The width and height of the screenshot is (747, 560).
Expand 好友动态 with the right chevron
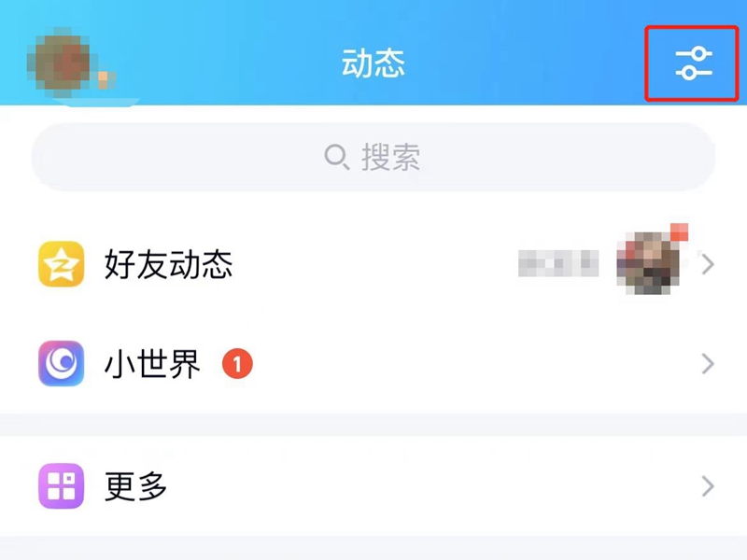pos(708,264)
